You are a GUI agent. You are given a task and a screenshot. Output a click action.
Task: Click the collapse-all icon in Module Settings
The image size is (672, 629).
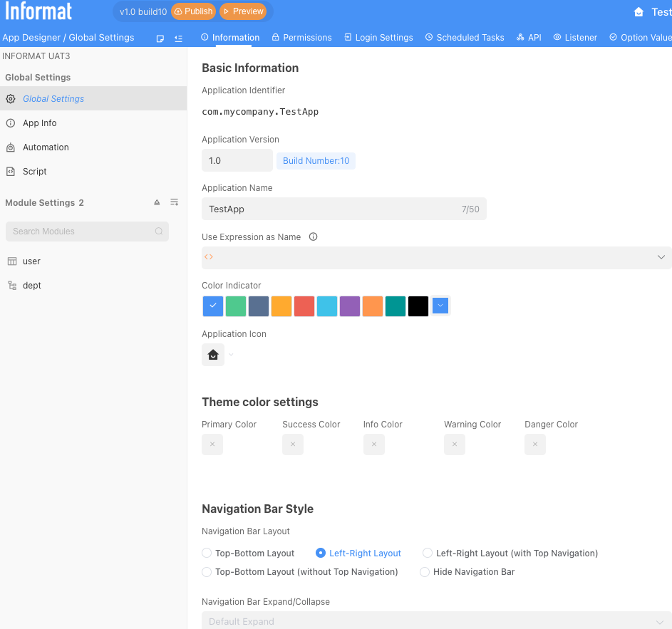pyautogui.click(x=157, y=203)
